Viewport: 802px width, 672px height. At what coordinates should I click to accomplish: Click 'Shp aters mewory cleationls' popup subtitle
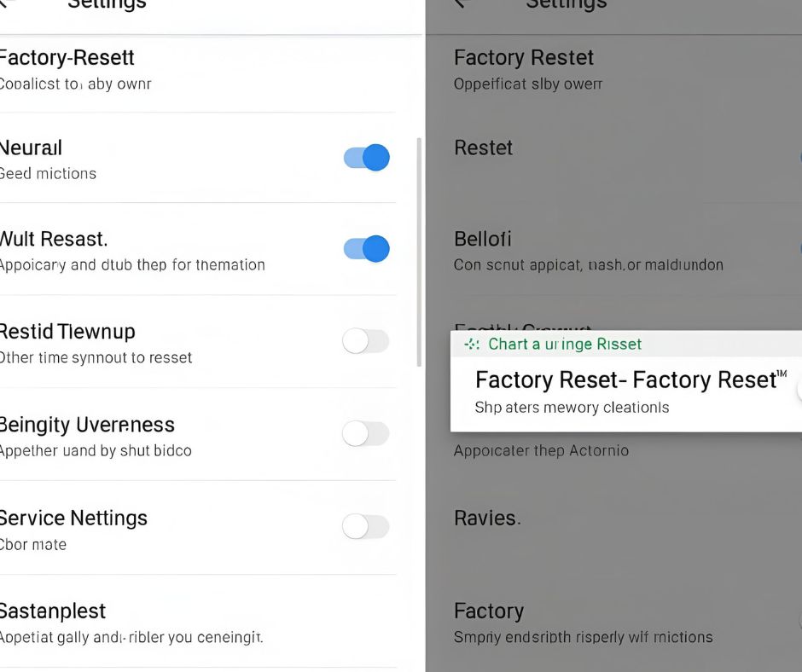(572, 408)
